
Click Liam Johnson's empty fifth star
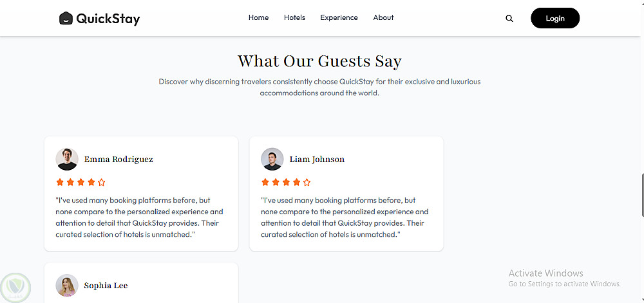coord(307,182)
